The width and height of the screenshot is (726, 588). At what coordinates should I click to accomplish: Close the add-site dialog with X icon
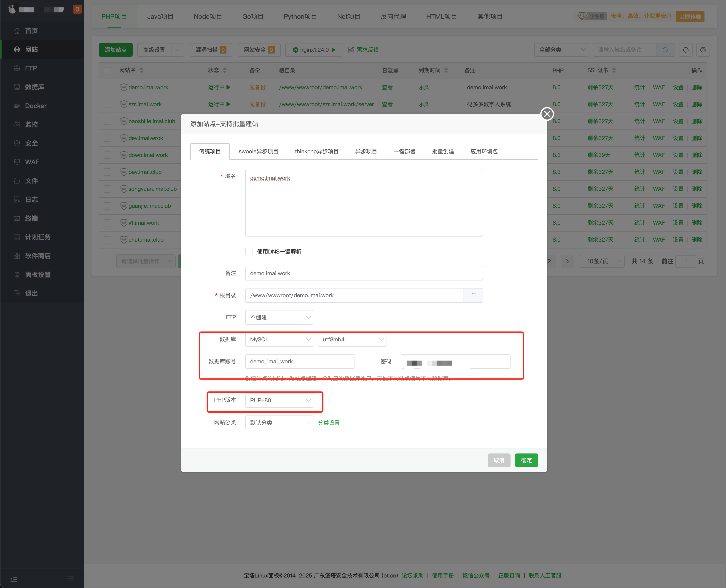coord(547,114)
